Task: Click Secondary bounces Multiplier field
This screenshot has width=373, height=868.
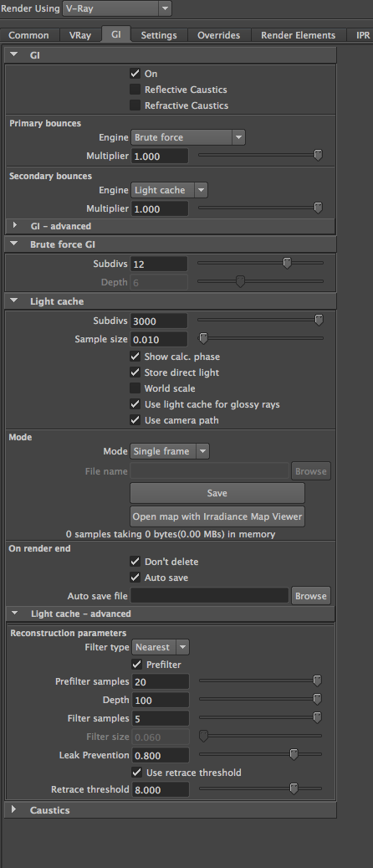Action: 160,208
